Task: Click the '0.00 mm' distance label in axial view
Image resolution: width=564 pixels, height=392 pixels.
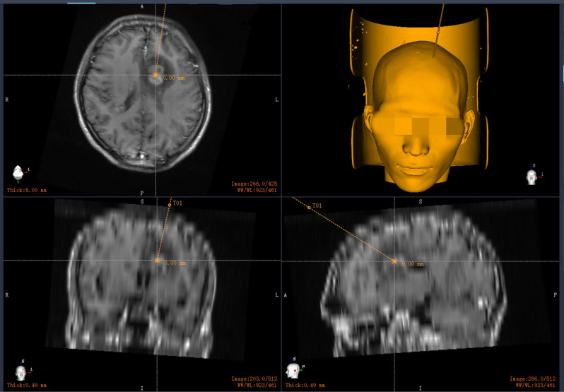Action: [x=173, y=78]
